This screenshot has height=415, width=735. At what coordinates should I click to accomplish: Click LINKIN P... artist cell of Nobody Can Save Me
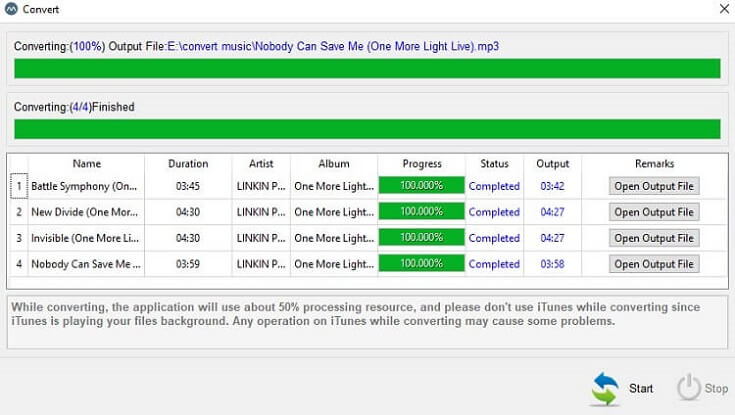coord(261,264)
